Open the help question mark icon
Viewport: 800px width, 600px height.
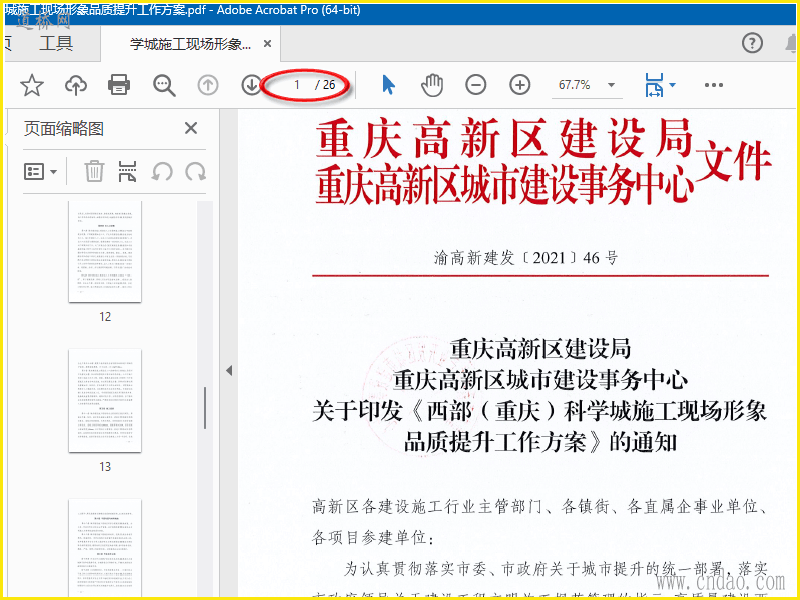[x=752, y=43]
